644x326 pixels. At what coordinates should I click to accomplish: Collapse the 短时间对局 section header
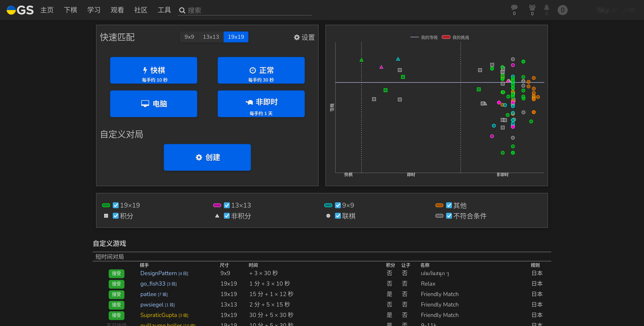point(109,257)
